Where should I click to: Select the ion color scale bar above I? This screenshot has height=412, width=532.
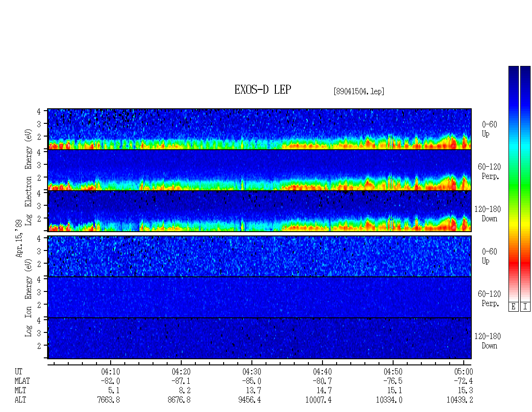click(x=525, y=184)
